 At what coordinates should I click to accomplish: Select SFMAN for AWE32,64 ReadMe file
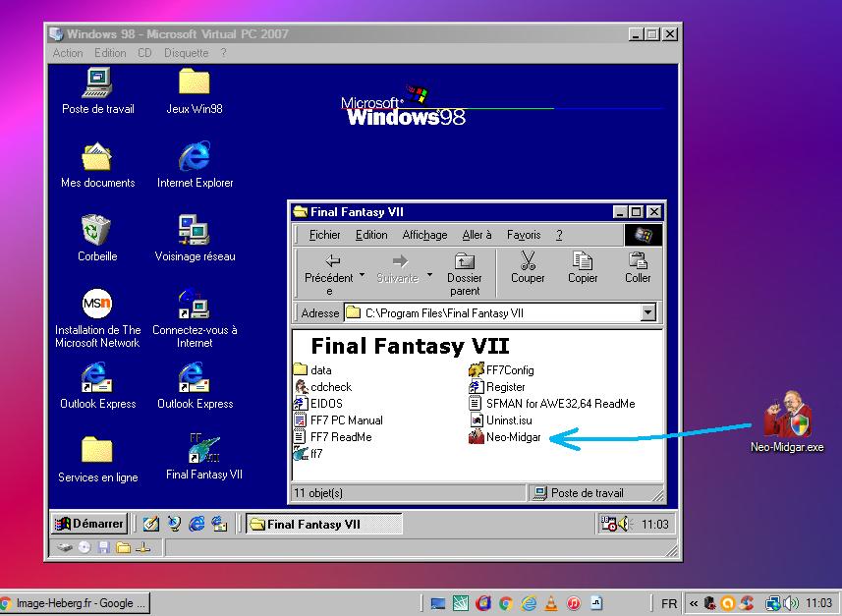tap(552, 404)
